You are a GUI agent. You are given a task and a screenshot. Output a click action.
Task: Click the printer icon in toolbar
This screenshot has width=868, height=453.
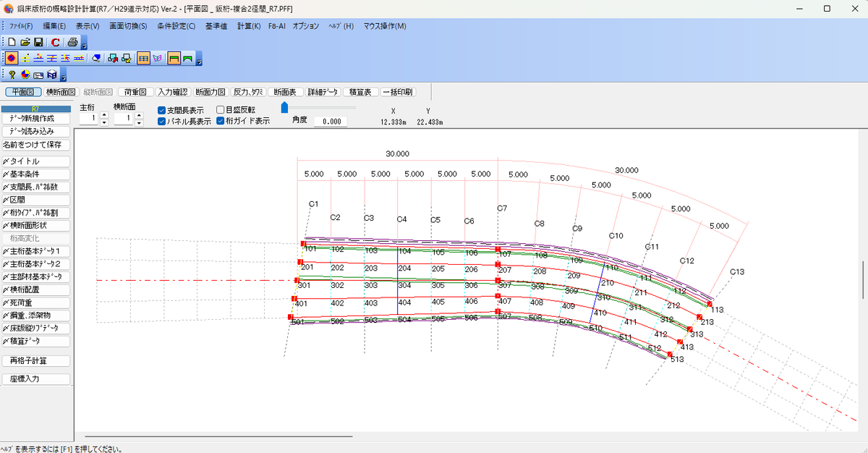[x=73, y=42]
